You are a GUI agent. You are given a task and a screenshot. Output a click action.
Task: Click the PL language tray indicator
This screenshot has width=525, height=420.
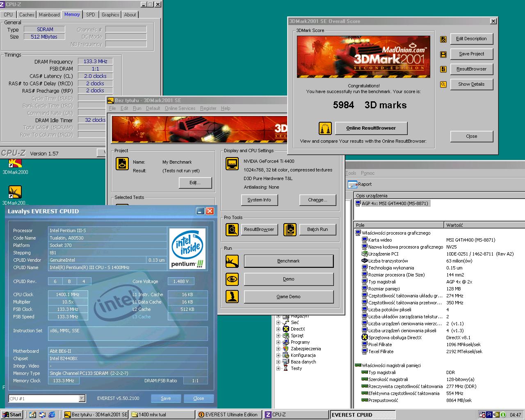pos(489,415)
